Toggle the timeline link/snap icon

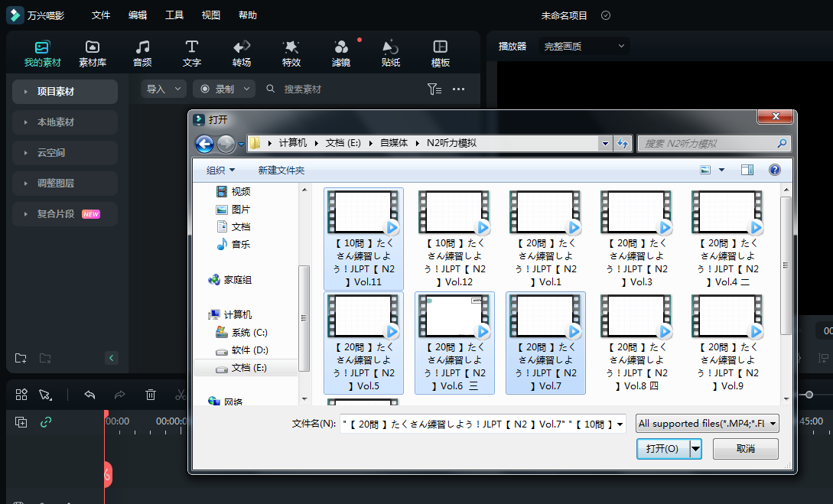coord(46,421)
